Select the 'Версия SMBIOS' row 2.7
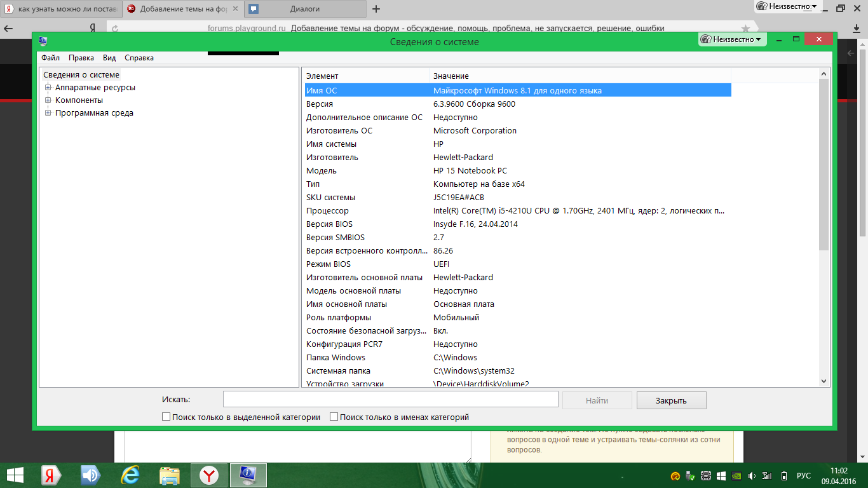 click(518, 237)
